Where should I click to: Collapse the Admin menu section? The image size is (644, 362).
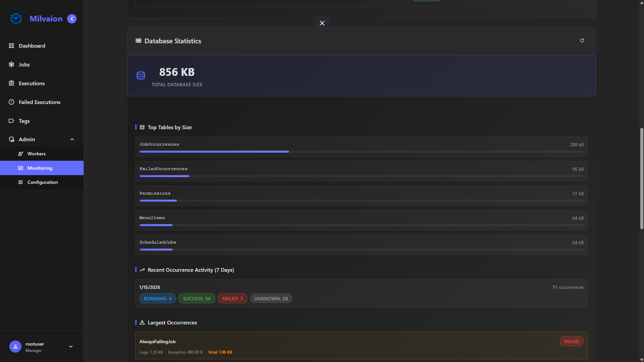click(x=72, y=139)
